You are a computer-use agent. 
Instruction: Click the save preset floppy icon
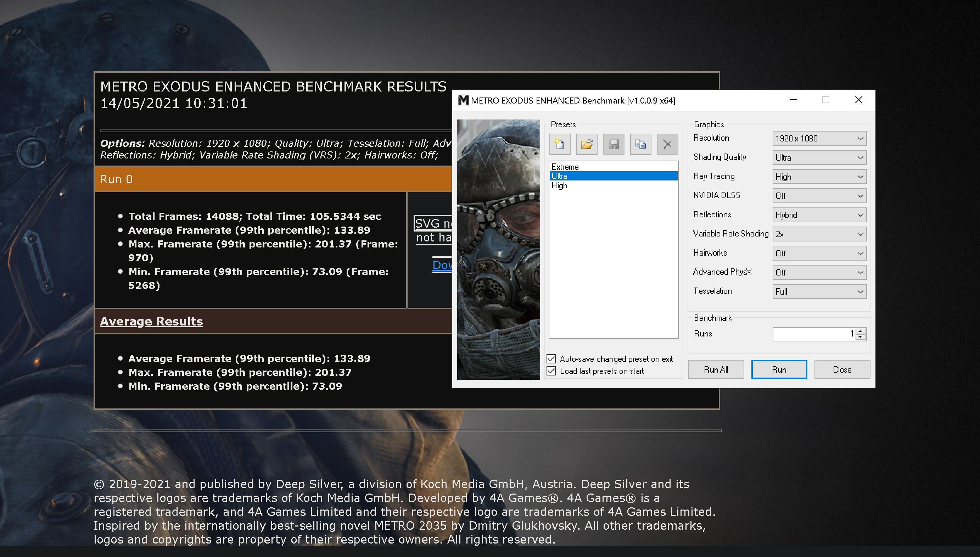[x=614, y=144]
